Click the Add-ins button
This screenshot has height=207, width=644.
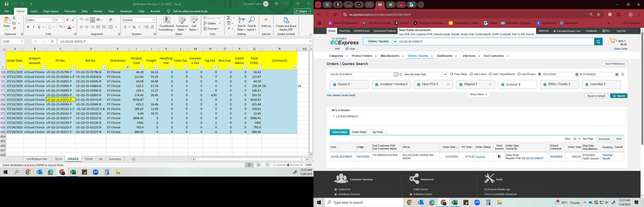[x=266, y=23]
